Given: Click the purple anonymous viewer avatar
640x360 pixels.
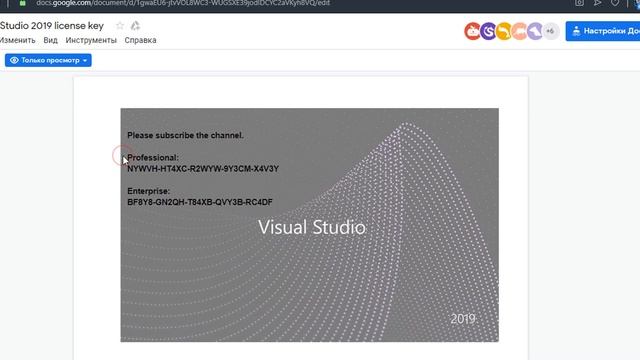Looking at the screenshot, I should (488, 31).
